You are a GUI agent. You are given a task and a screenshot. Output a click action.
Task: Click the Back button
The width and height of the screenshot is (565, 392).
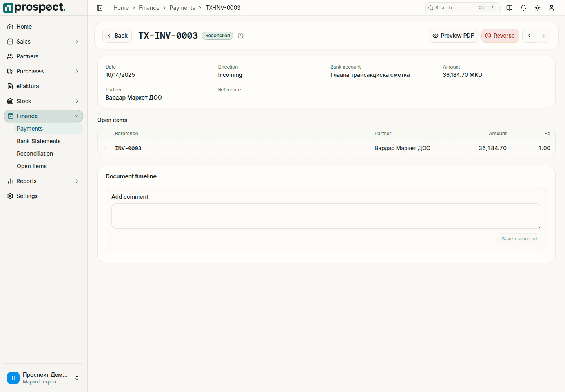tap(117, 36)
